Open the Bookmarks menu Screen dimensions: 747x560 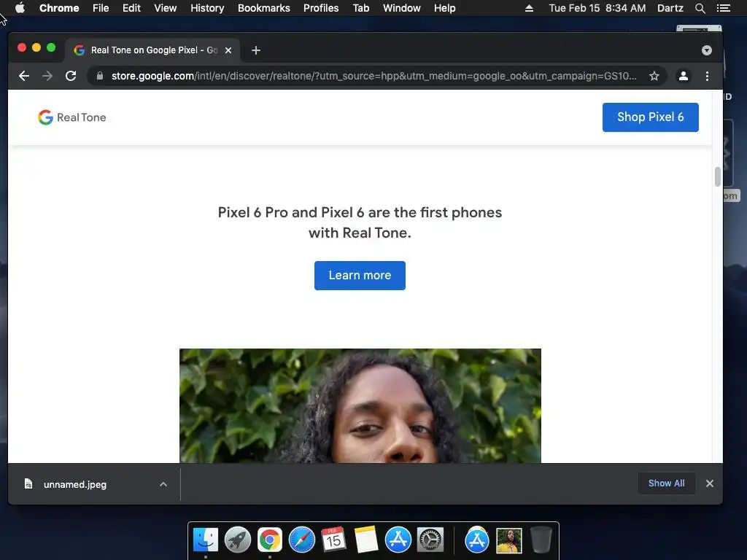(x=264, y=8)
